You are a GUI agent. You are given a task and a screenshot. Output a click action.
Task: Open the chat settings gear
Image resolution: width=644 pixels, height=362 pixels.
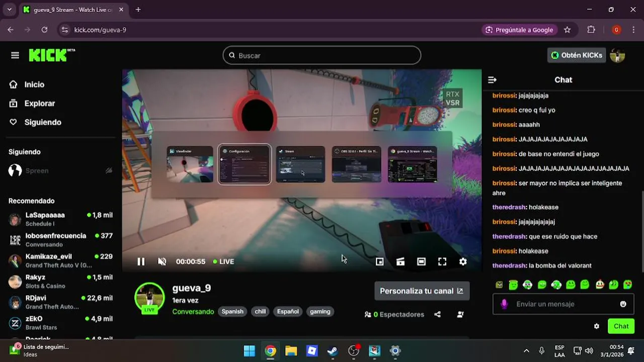(597, 326)
